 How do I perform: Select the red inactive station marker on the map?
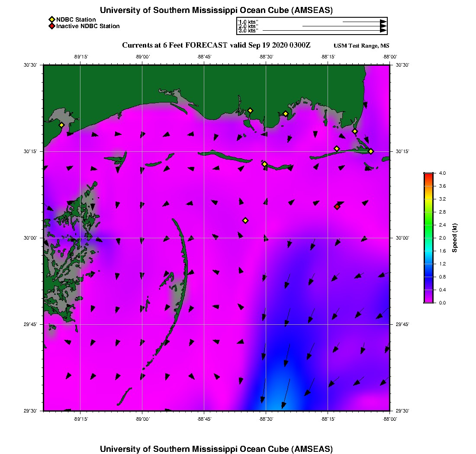point(337,207)
